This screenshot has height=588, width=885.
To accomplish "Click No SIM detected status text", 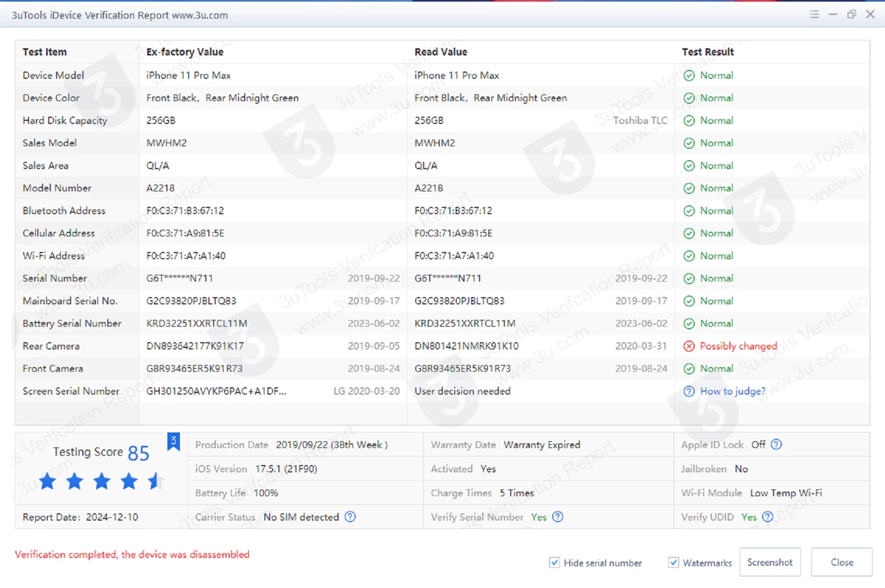I will pyautogui.click(x=301, y=517).
